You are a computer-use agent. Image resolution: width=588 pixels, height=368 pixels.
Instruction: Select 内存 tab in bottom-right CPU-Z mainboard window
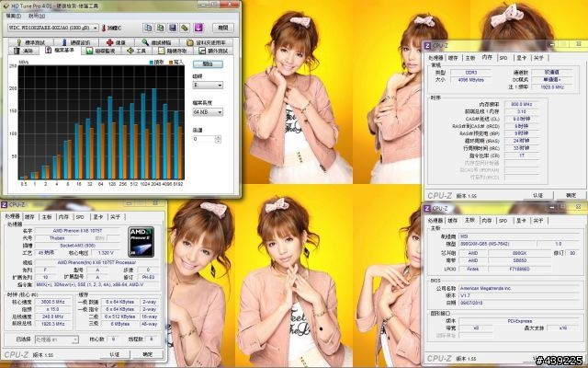click(486, 221)
